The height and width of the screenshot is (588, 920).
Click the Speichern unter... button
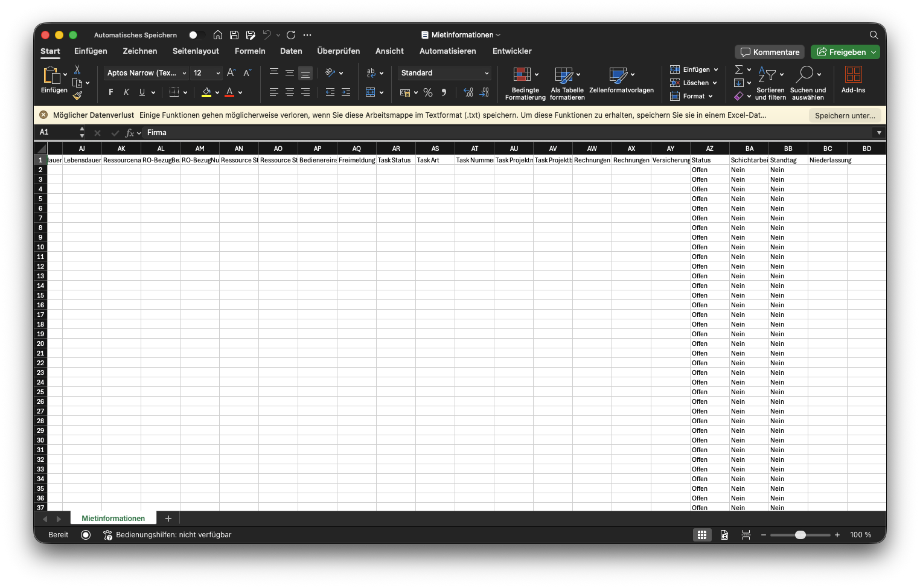(x=845, y=115)
